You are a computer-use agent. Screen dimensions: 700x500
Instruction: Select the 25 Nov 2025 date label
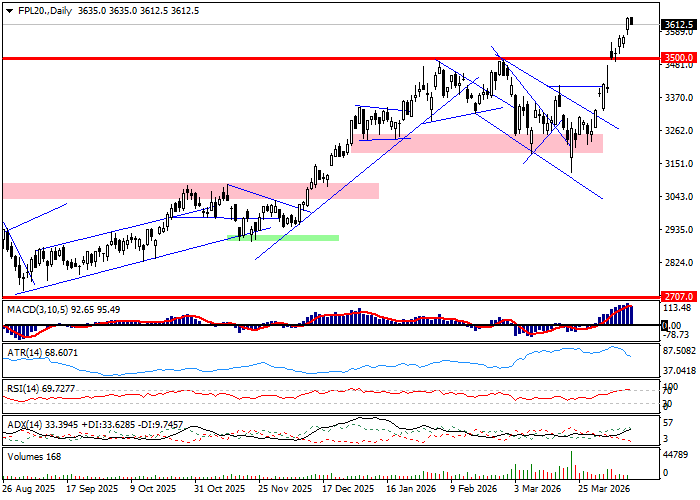pos(282,489)
